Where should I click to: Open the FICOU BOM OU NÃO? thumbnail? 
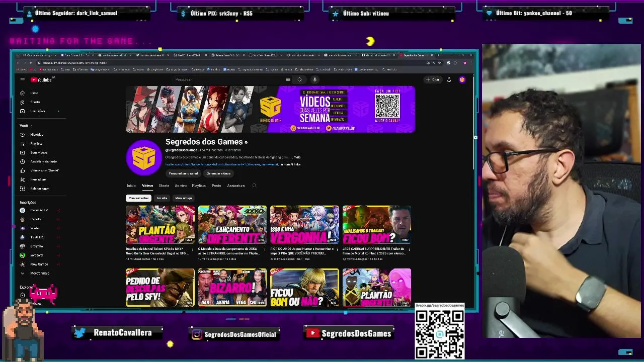click(304, 287)
